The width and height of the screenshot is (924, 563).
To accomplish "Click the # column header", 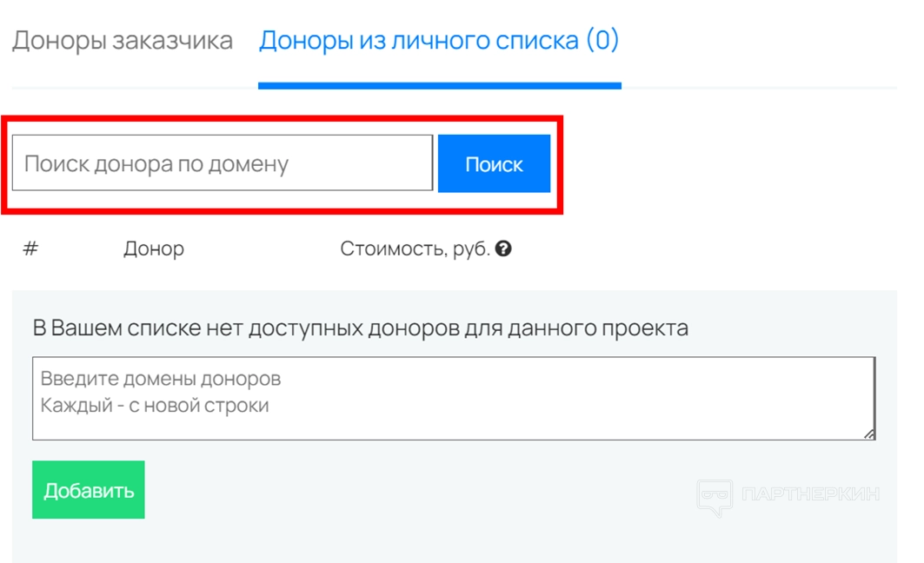I will (30, 249).
